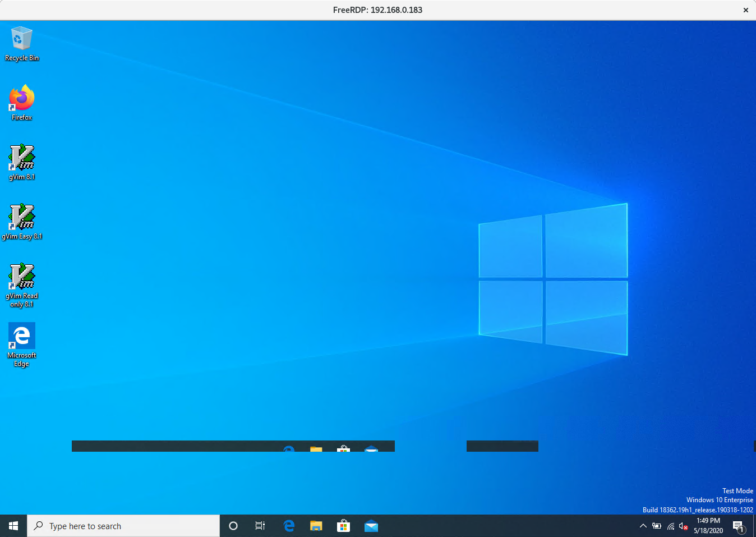Open File Explorer from the taskbar

(316, 526)
